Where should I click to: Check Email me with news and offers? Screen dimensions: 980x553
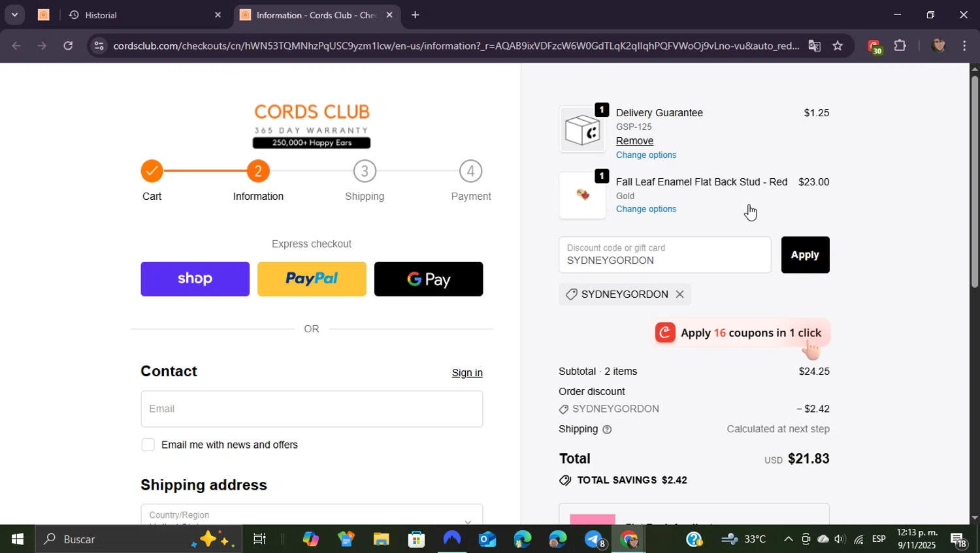coord(148,445)
